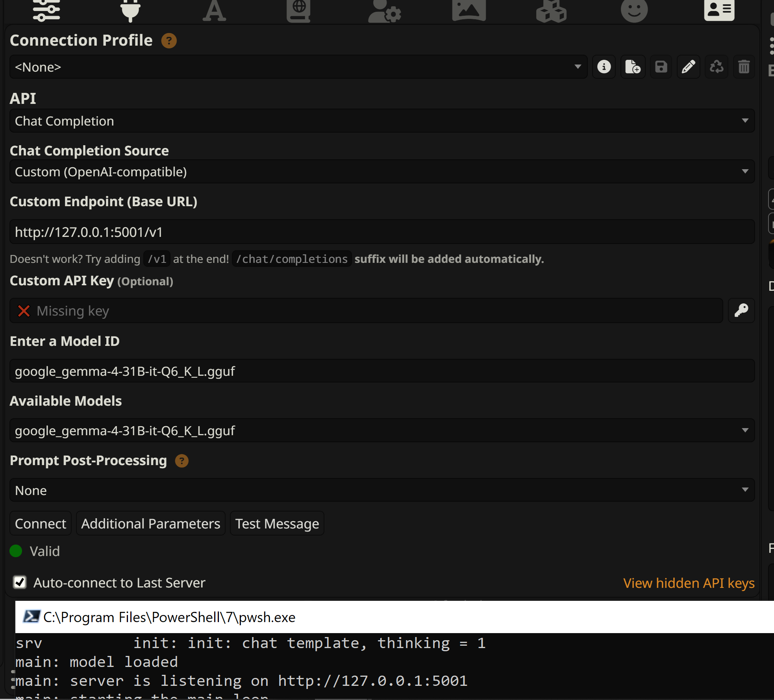Open the Chat Completion Source dropdown
This screenshot has height=700, width=774.
click(381, 172)
